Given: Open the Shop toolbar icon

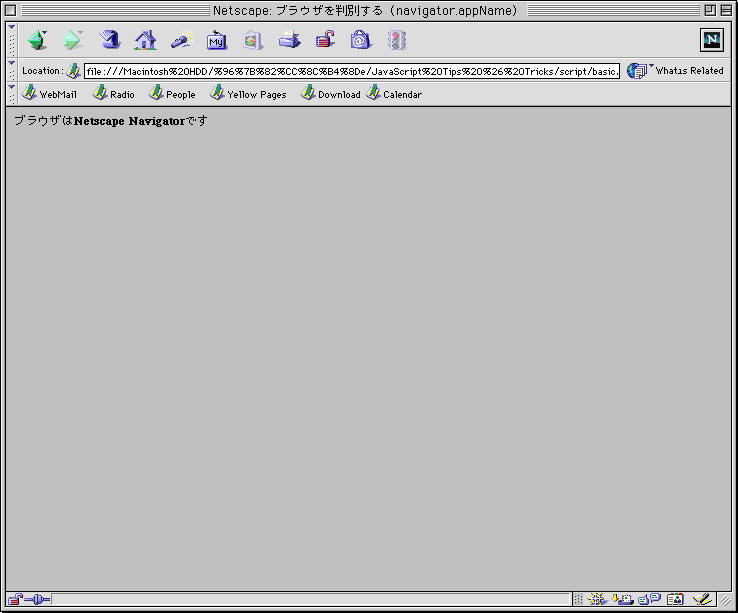Looking at the screenshot, I should (x=361, y=40).
